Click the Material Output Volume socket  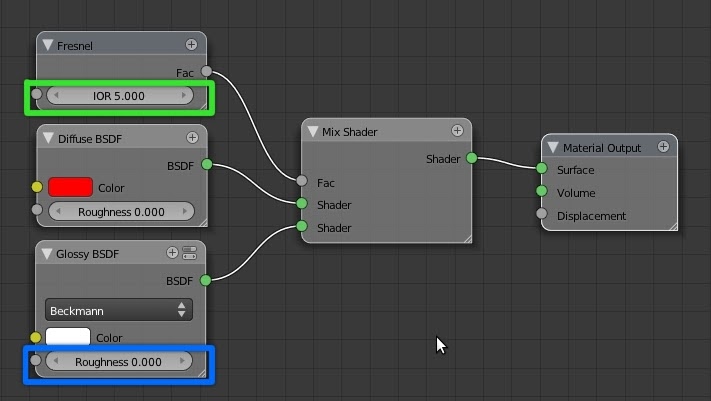tap(542, 191)
